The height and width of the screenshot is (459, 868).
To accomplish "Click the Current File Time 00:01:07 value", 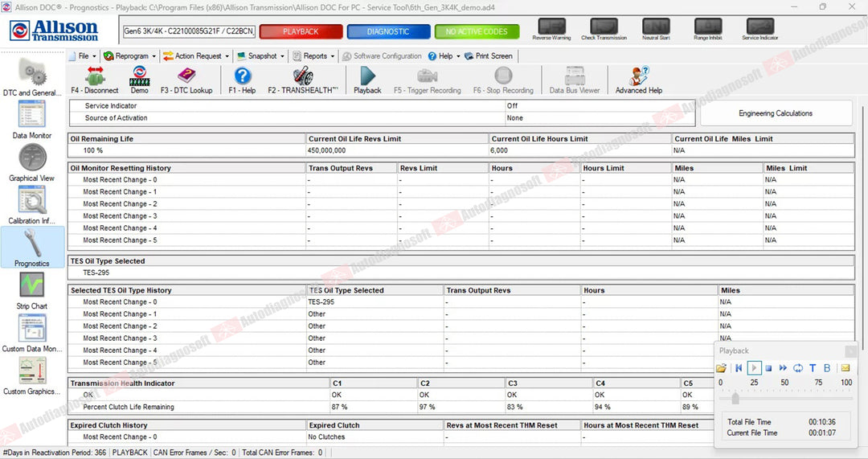I will point(822,433).
